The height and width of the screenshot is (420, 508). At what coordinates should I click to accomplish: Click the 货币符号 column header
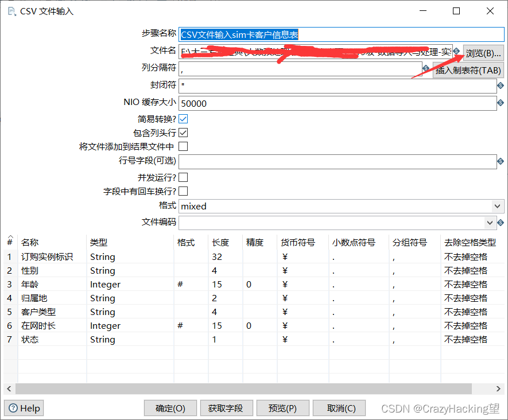point(303,242)
